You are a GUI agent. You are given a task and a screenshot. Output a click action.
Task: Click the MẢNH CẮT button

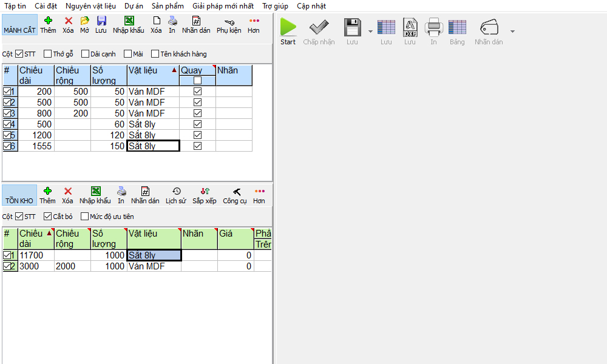pyautogui.click(x=19, y=30)
